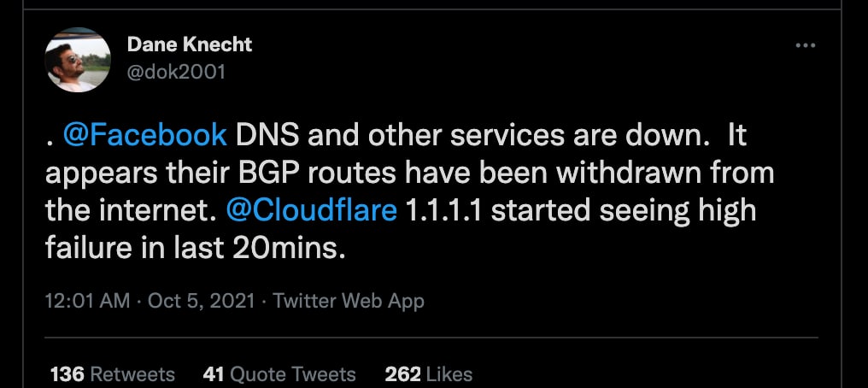Follow the @Cloudflare mention link

(x=312, y=211)
